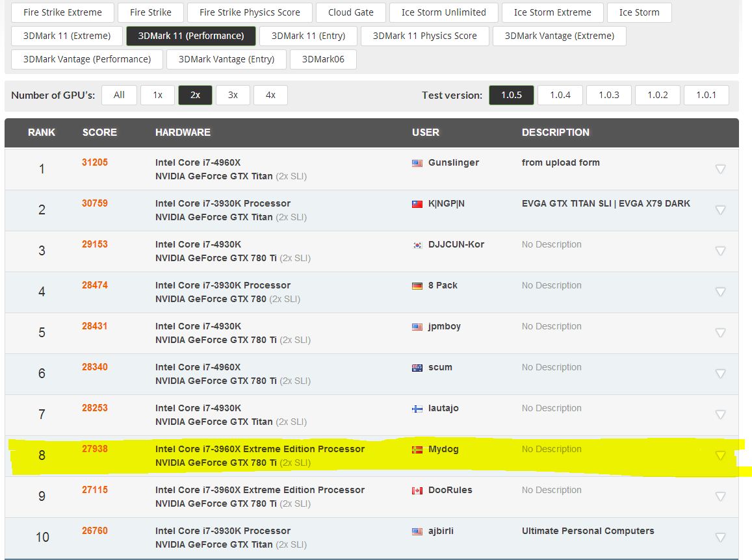752x560 pixels.
Task: Click the Finnish flag next to lautajo
Action: pyautogui.click(x=417, y=409)
